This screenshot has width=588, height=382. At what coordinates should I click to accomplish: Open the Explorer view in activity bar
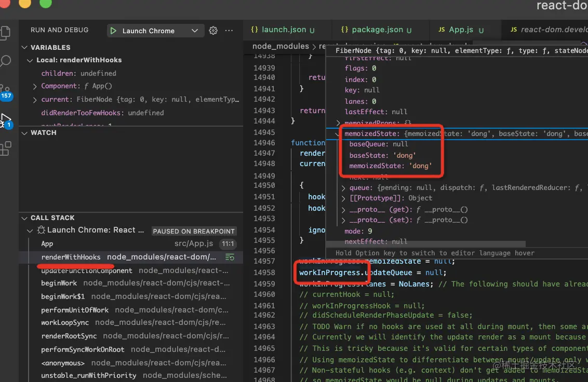pyautogui.click(x=6, y=33)
